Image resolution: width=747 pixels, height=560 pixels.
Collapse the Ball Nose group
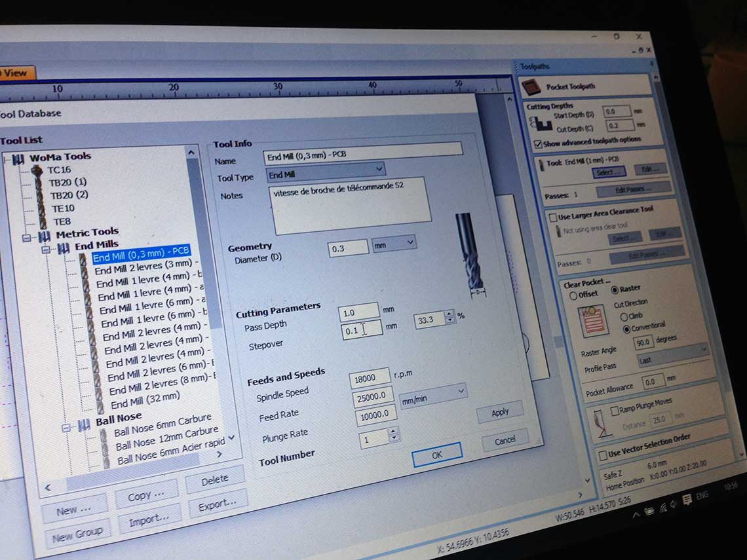point(66,428)
